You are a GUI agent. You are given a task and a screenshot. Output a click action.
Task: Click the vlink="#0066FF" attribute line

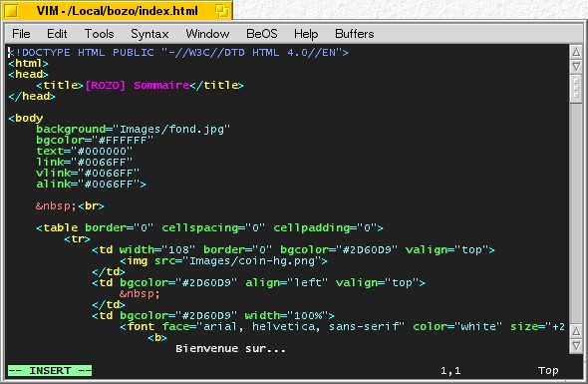tap(88, 173)
